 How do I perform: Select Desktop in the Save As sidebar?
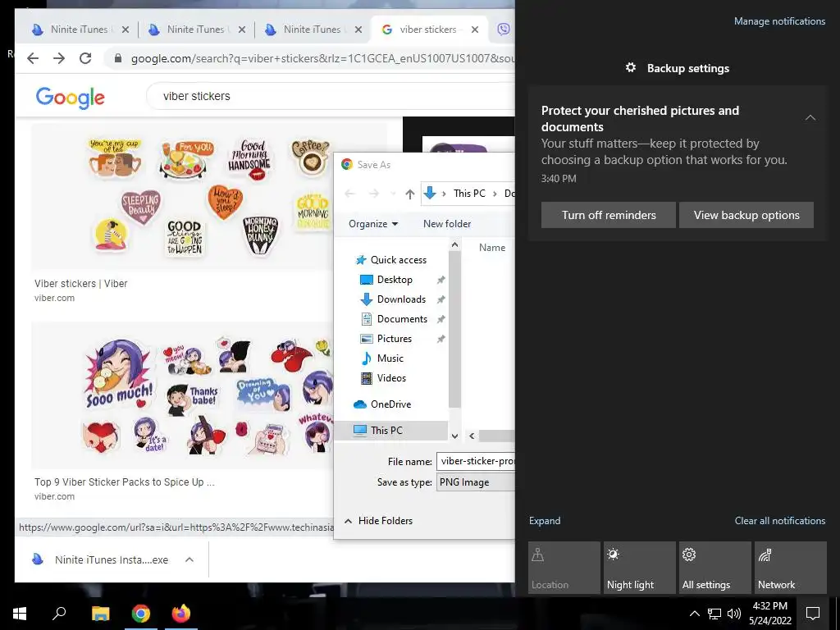(395, 280)
